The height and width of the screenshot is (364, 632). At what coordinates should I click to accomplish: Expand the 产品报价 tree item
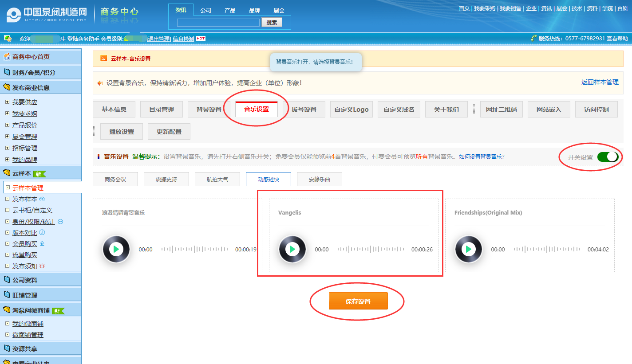(x=7, y=125)
